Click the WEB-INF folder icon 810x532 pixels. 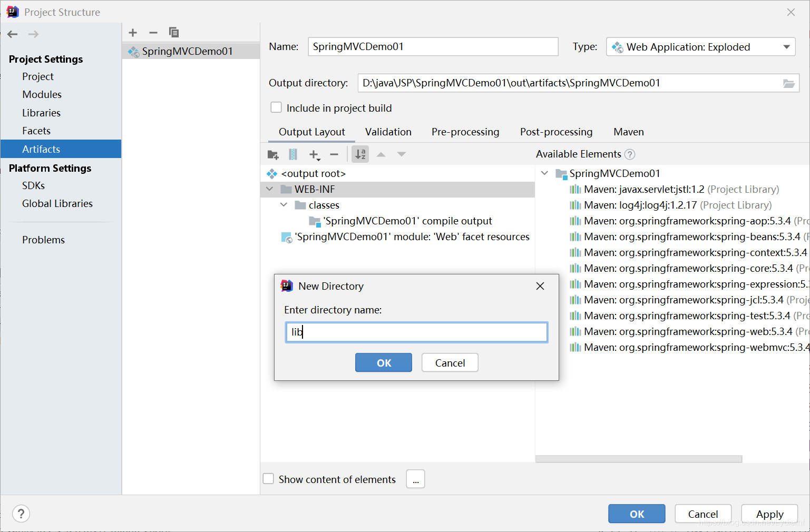click(x=286, y=190)
